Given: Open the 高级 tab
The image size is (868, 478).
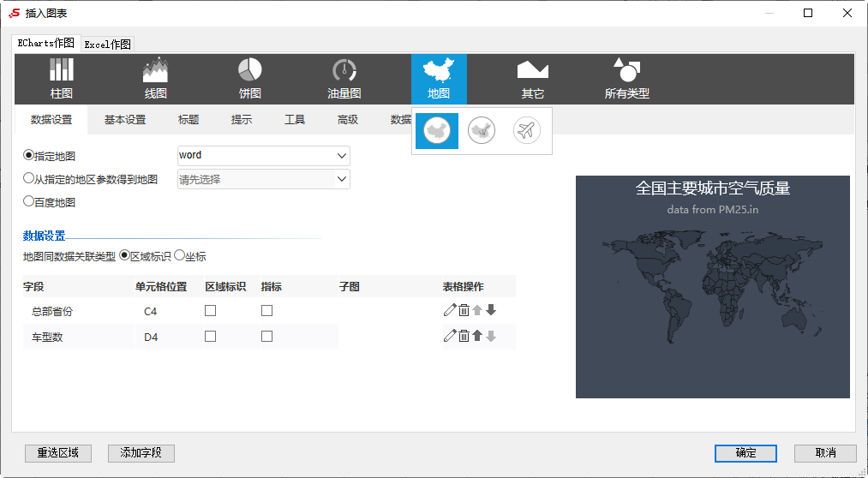Looking at the screenshot, I should pyautogui.click(x=348, y=120).
